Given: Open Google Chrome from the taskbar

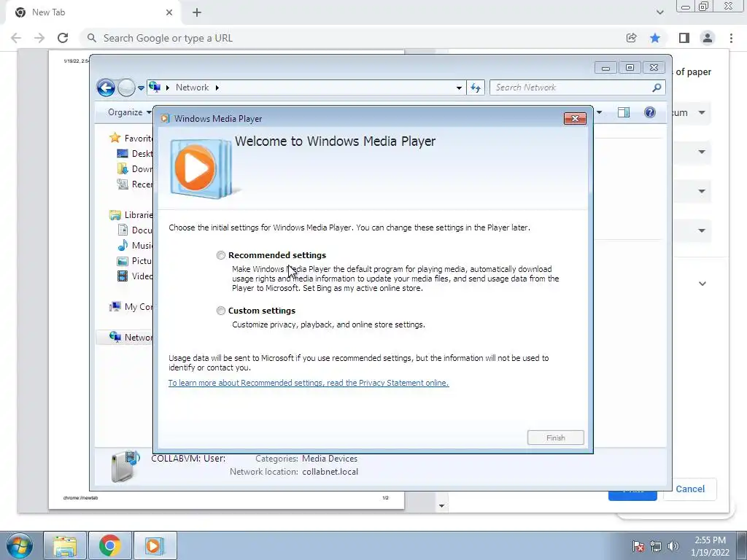Looking at the screenshot, I should pyautogui.click(x=109, y=545).
